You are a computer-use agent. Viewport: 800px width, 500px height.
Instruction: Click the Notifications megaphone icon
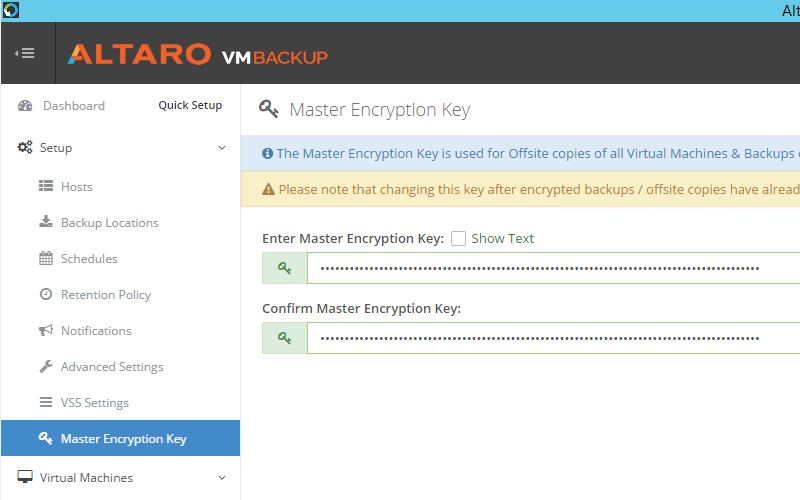coord(46,331)
